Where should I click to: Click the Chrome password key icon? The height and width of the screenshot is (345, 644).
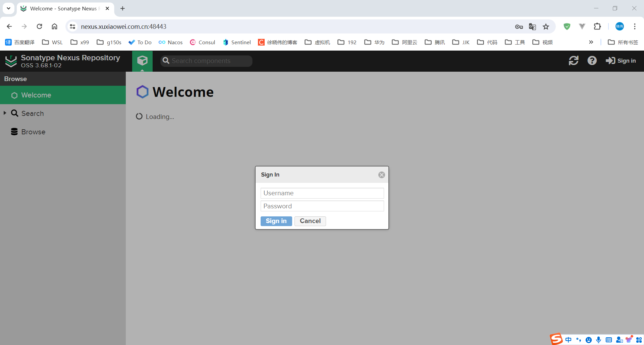coord(519,27)
